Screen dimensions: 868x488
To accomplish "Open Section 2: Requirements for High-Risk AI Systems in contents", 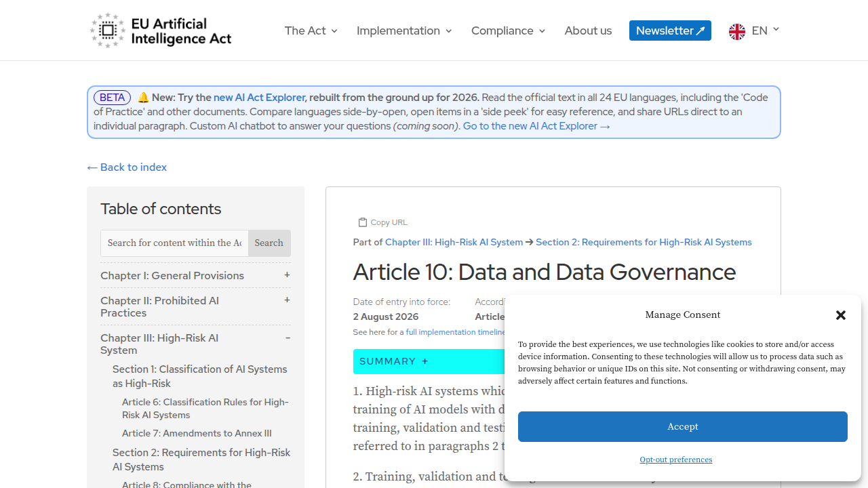I will [x=201, y=460].
